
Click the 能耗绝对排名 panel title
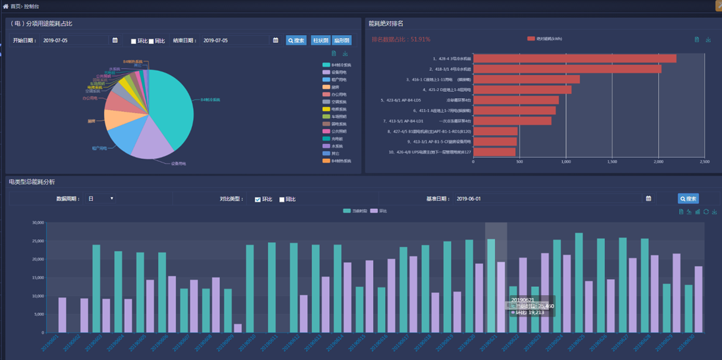pos(386,23)
